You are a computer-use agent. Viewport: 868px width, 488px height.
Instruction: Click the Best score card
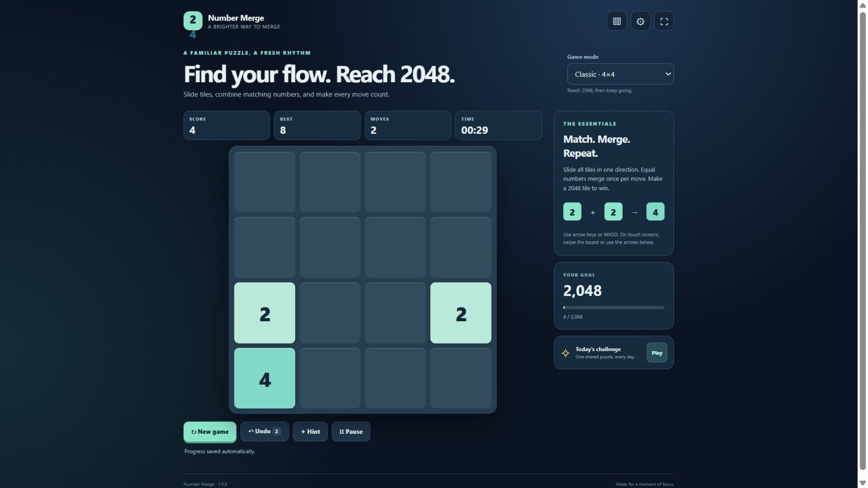click(x=317, y=125)
